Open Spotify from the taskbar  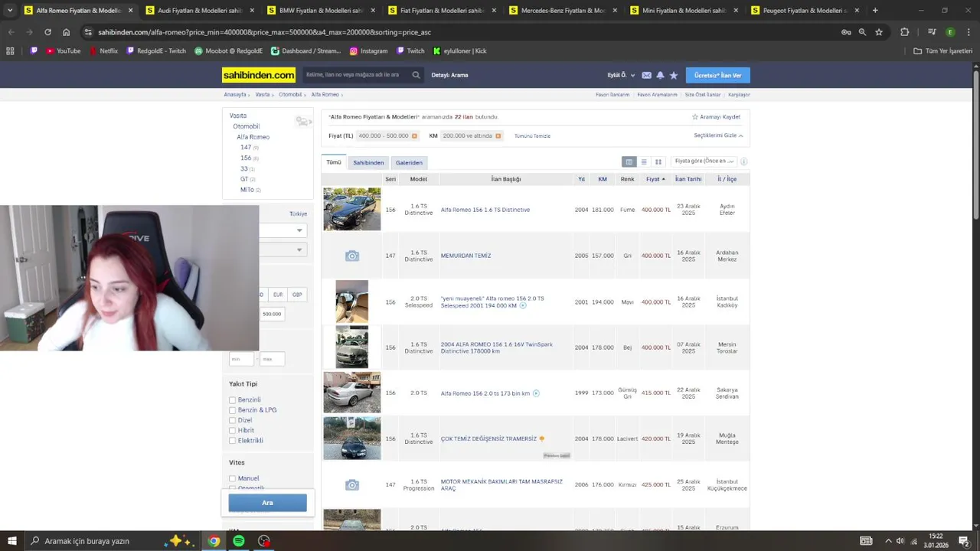click(x=239, y=541)
